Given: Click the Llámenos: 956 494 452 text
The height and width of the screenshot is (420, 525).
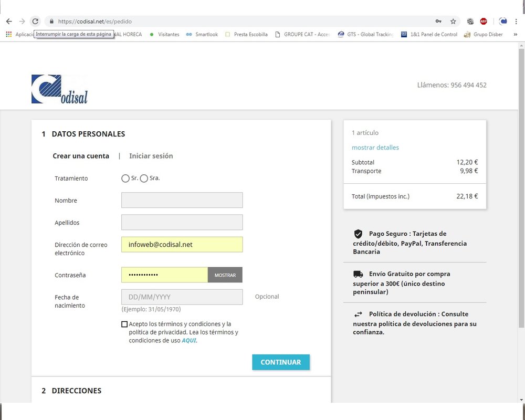Looking at the screenshot, I should click(x=451, y=85).
